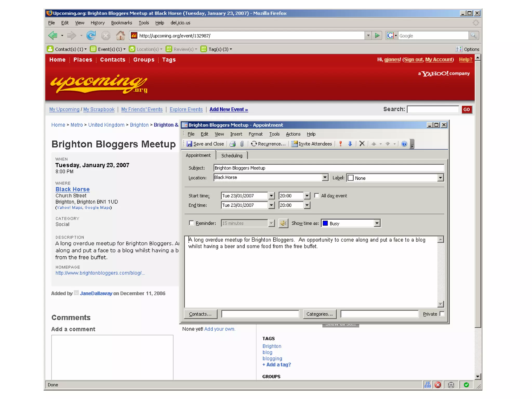Click the Add a comment text area
This screenshot has width=532, height=399.
[x=112, y=357]
